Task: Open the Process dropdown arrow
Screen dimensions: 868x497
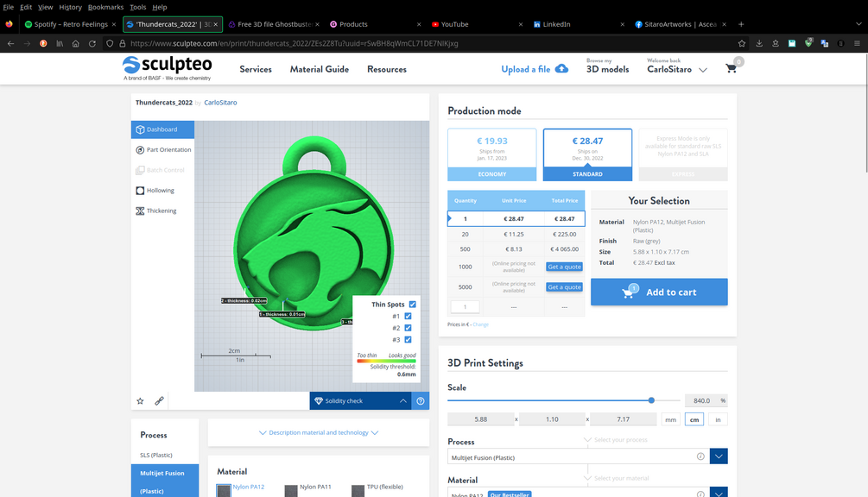Action: click(x=719, y=456)
